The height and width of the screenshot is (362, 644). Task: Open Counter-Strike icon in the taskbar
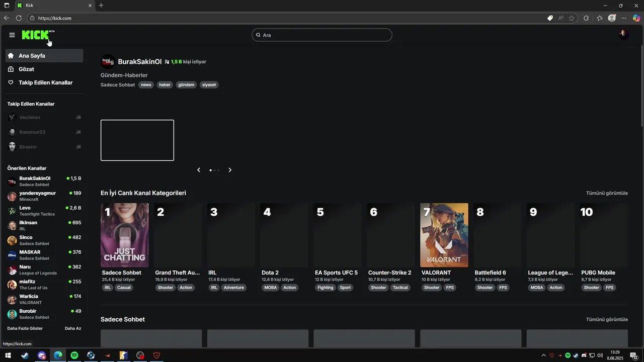(x=124, y=355)
